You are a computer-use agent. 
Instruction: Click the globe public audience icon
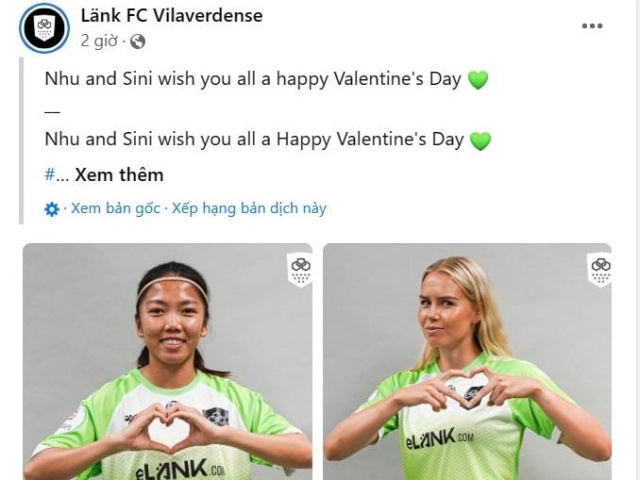point(138,41)
